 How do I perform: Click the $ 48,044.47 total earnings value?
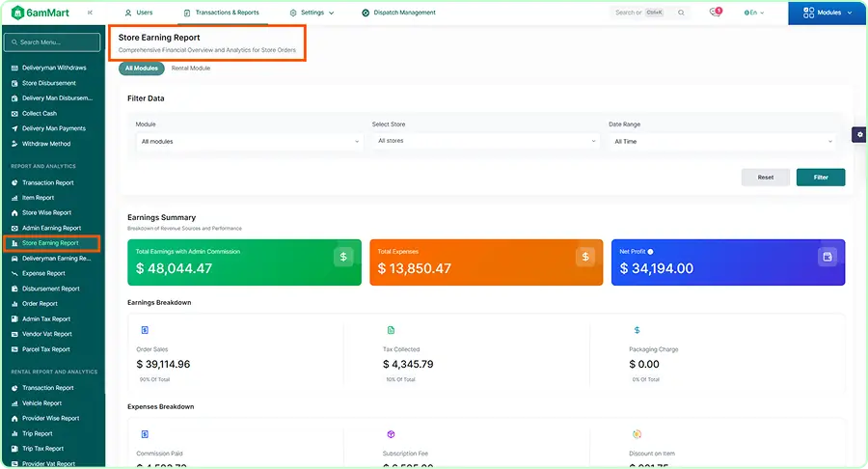174,268
